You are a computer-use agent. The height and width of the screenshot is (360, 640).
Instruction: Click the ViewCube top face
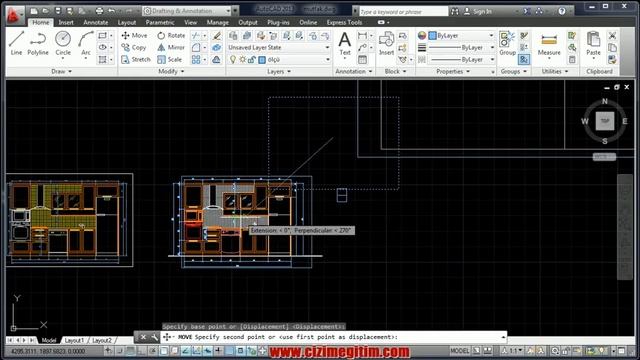coord(604,121)
